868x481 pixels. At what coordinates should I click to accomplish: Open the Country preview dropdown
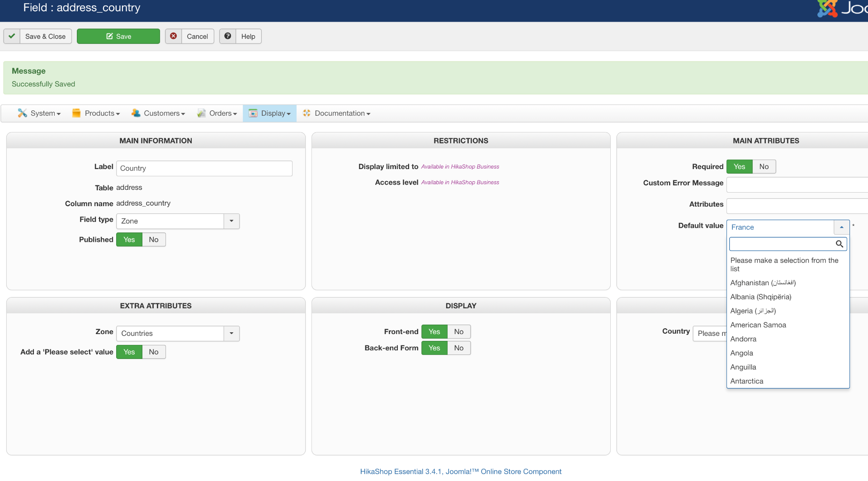(710, 334)
